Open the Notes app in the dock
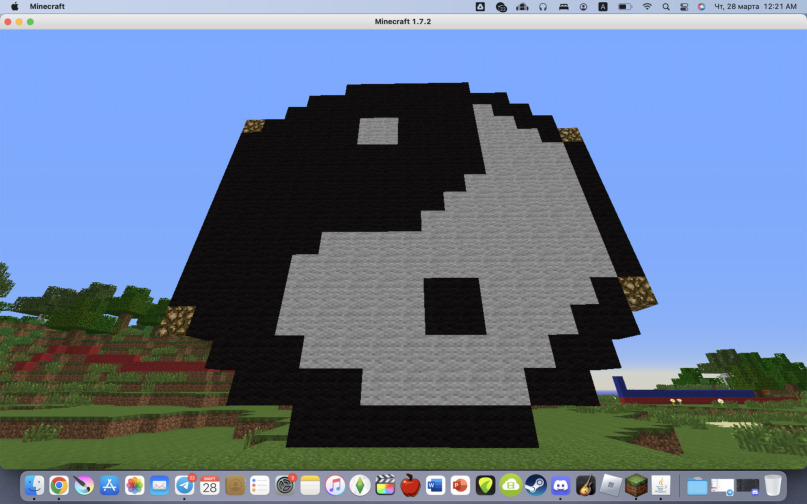807x504 pixels. pos(310,485)
